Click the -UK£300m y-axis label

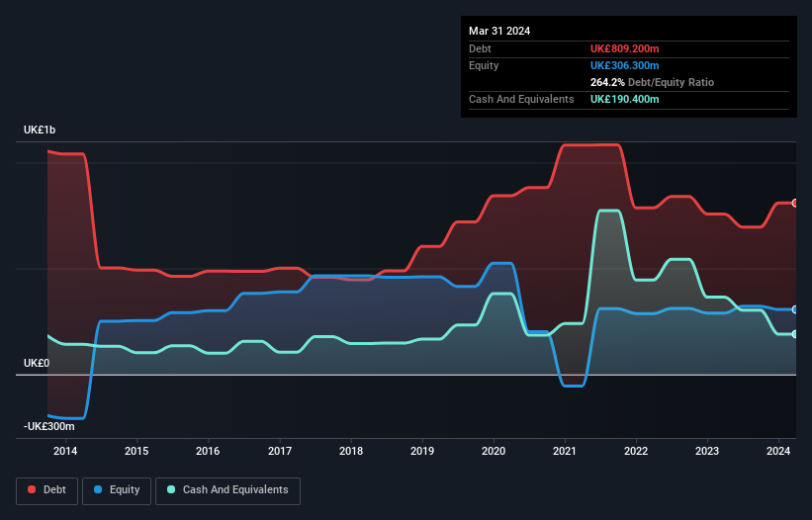(x=49, y=426)
